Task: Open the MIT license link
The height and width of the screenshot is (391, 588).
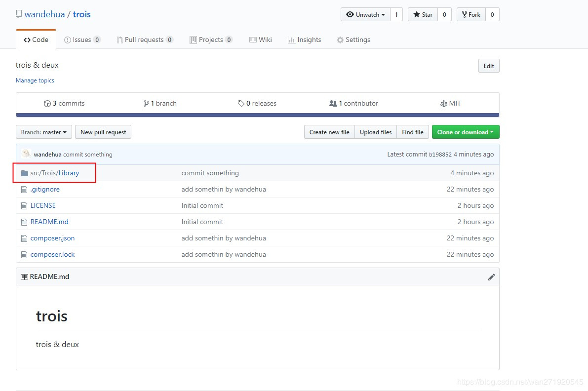Action: [x=450, y=104]
